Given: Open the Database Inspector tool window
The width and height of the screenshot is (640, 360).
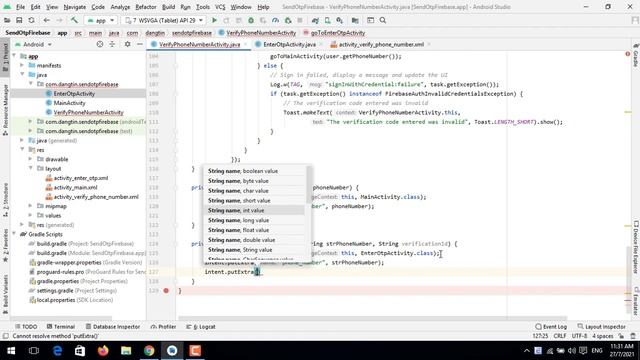Looking at the screenshot, I should click(x=113, y=327).
